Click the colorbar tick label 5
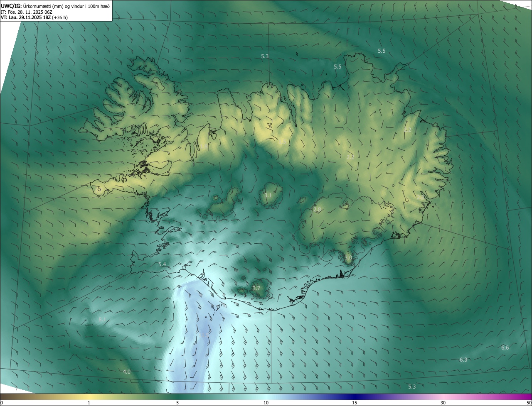The image size is (532, 406). pos(177,403)
